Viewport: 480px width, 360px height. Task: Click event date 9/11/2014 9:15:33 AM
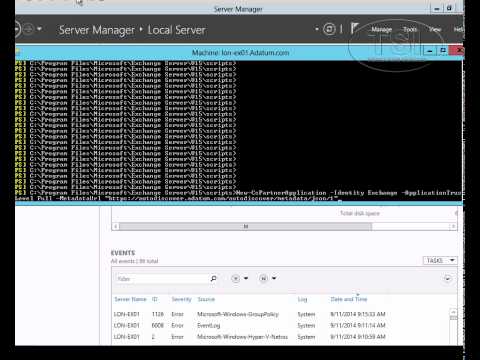pos(358,314)
